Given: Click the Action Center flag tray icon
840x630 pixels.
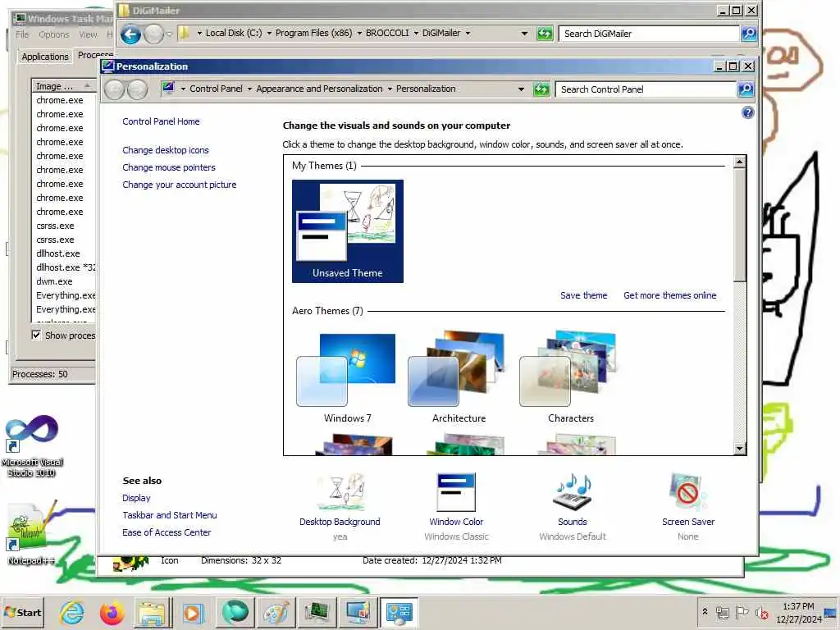Looking at the screenshot, I should coord(742,612).
